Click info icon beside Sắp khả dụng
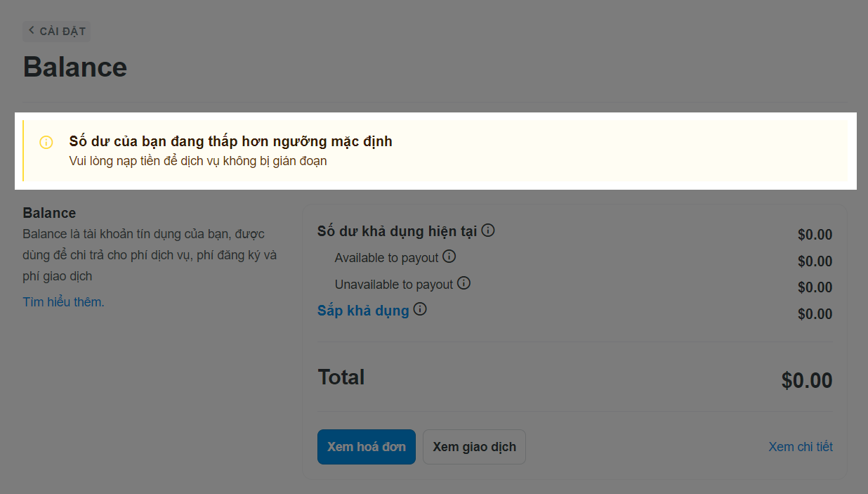Viewport: 868px width, 494px height. click(x=420, y=309)
